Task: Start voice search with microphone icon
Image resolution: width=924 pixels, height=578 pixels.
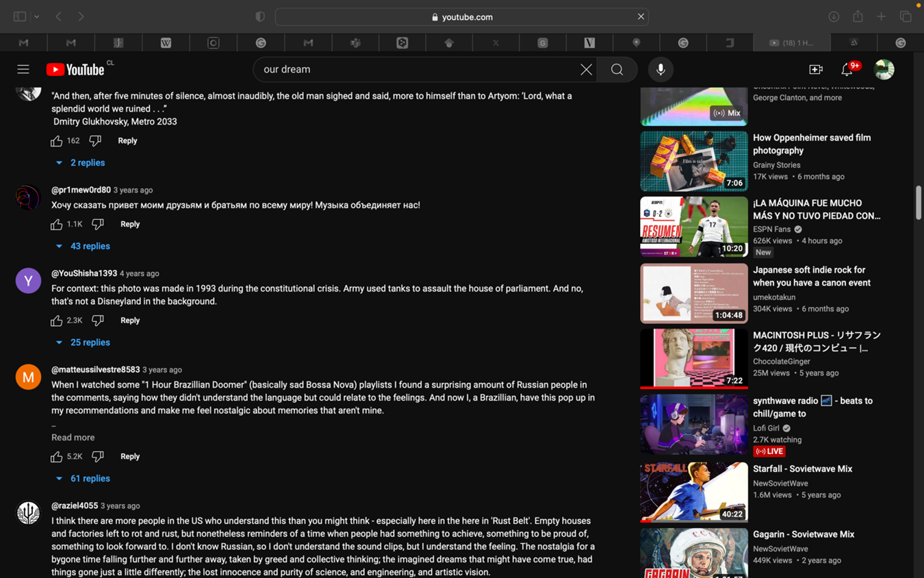Action: pyautogui.click(x=660, y=69)
